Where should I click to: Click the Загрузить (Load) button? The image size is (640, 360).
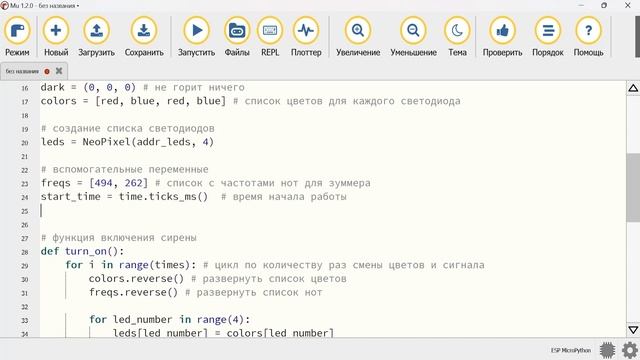(96, 36)
